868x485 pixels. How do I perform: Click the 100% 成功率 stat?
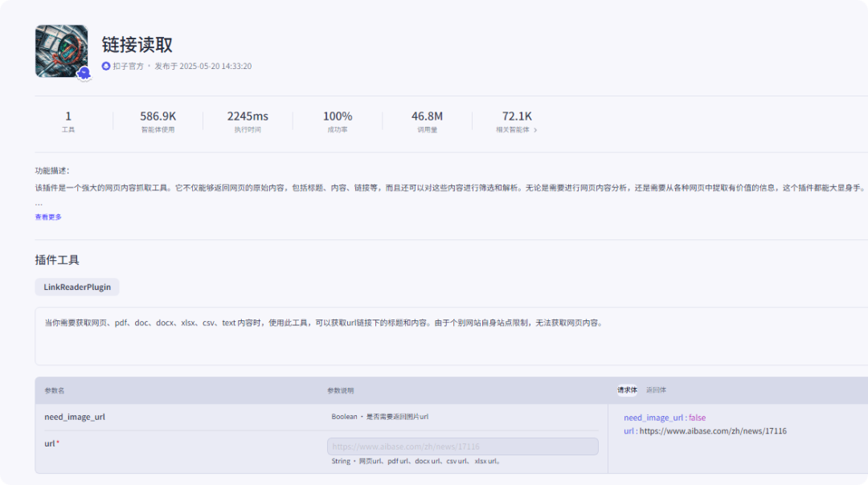tap(337, 122)
